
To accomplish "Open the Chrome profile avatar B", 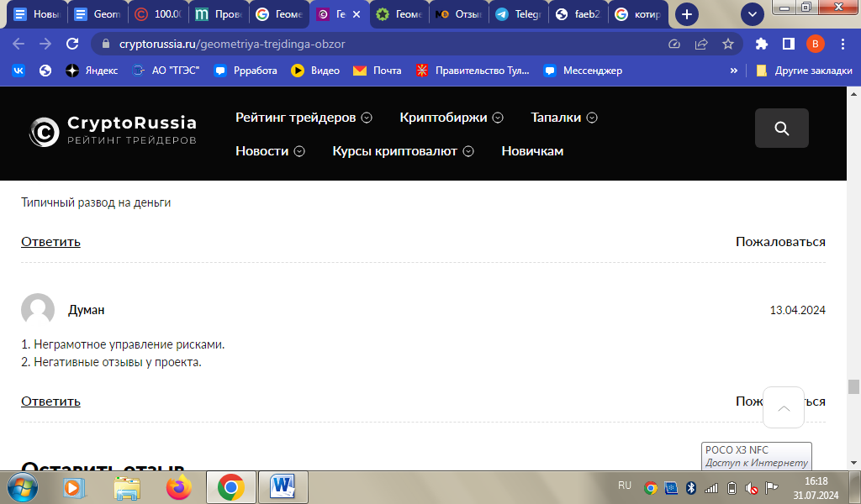I will 816,44.
